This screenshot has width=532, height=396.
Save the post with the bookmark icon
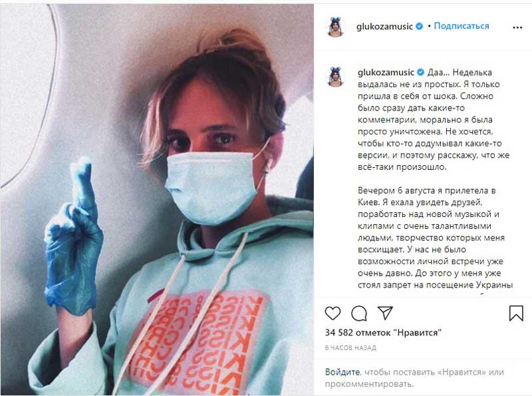point(516,313)
